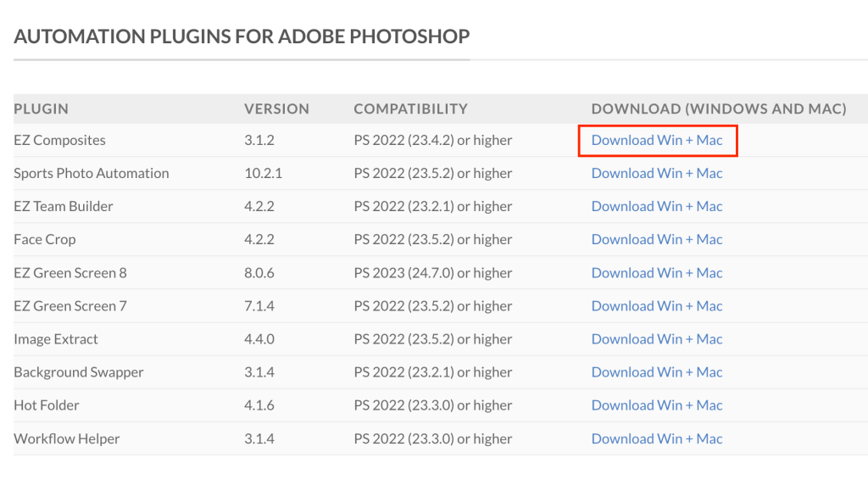Image resolution: width=868 pixels, height=502 pixels.
Task: Click the Download (Windows and Mac) header
Action: pos(719,109)
